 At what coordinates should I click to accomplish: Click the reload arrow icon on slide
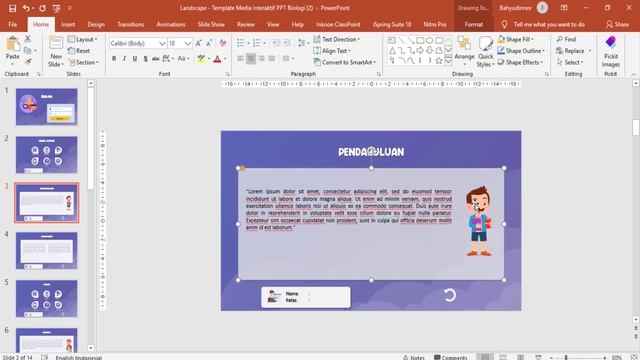click(x=449, y=295)
